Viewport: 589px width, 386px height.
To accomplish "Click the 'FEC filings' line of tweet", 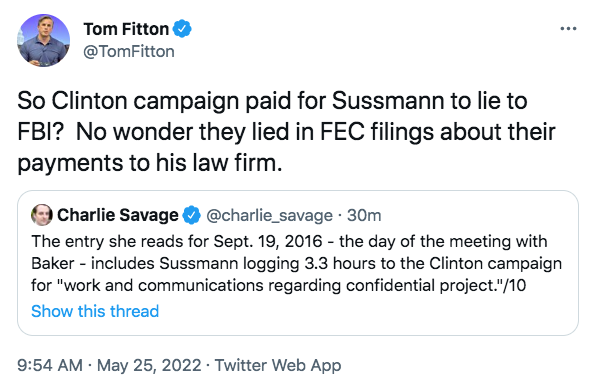I will [x=286, y=132].
